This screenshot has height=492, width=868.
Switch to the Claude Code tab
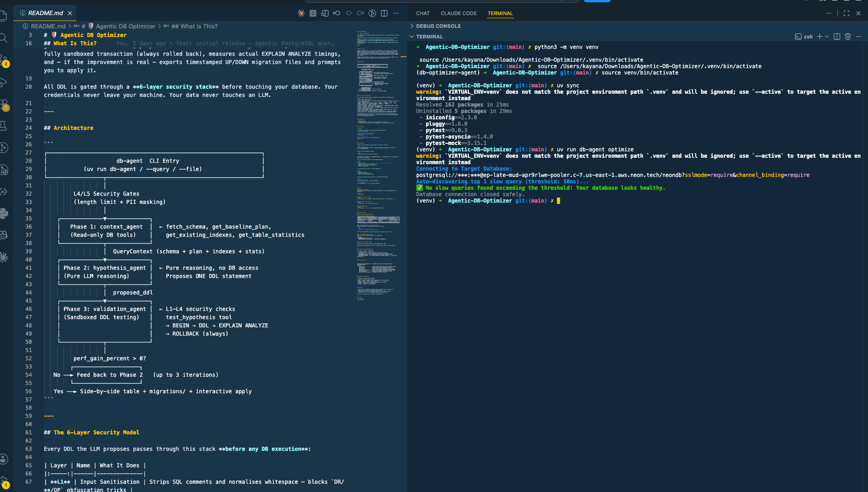[458, 13]
